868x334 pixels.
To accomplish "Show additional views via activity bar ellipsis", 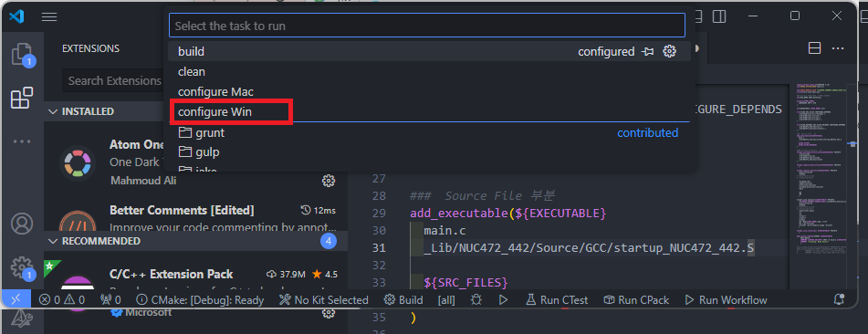I will click(22, 141).
